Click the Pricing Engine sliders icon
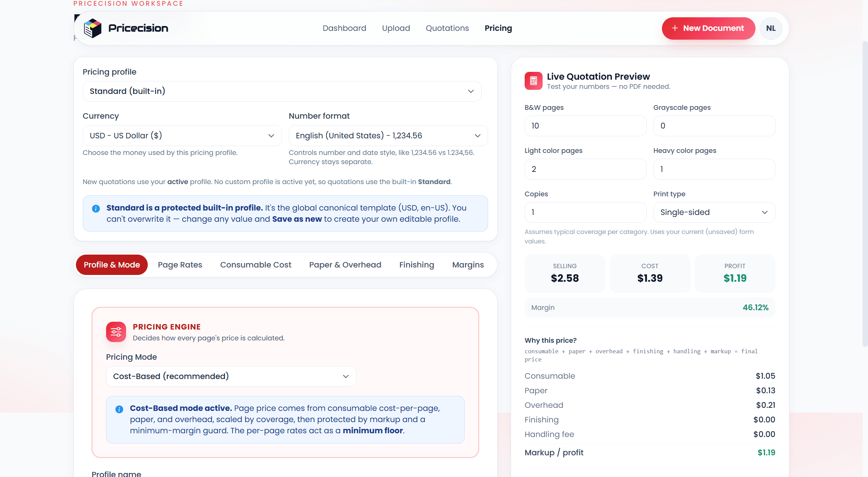This screenshot has height=477, width=868. click(x=116, y=332)
